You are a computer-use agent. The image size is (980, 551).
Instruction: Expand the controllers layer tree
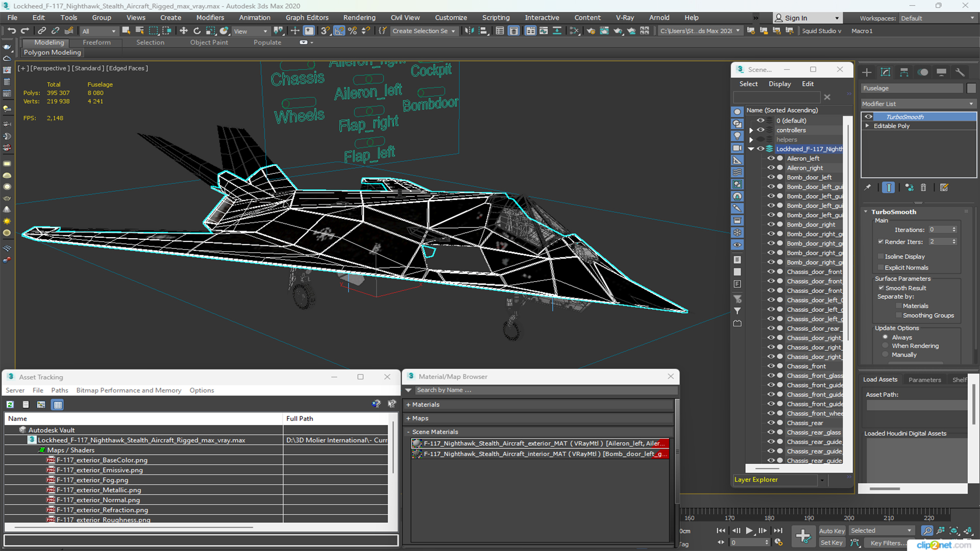coord(751,131)
